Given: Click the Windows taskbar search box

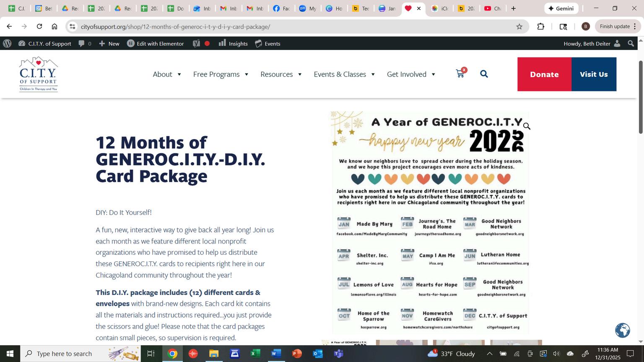Looking at the screenshot, I should pos(81,354).
